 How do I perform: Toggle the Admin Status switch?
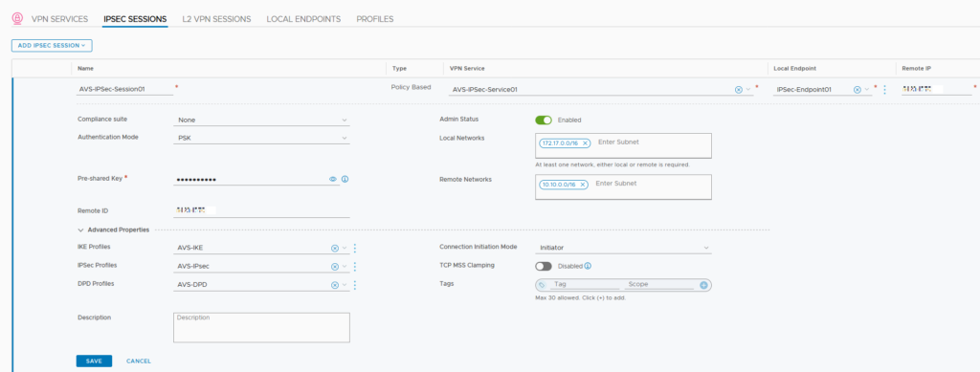pyautogui.click(x=544, y=120)
